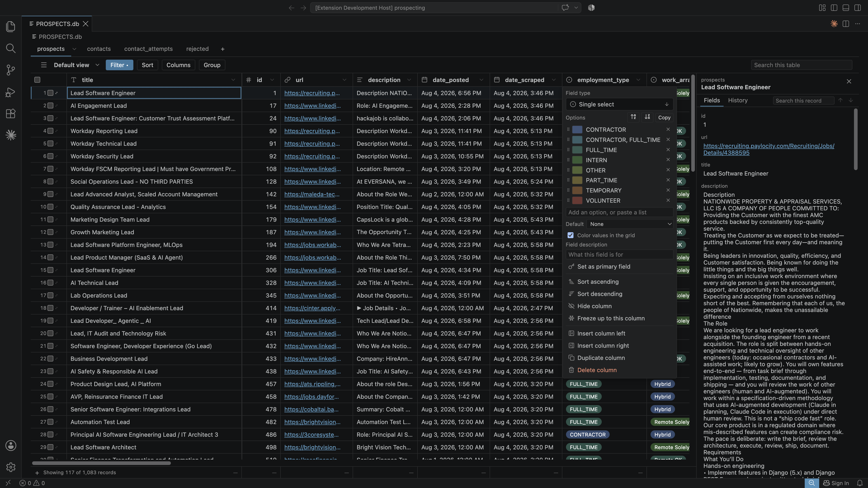Sort options A to Z ascending

coord(633,117)
